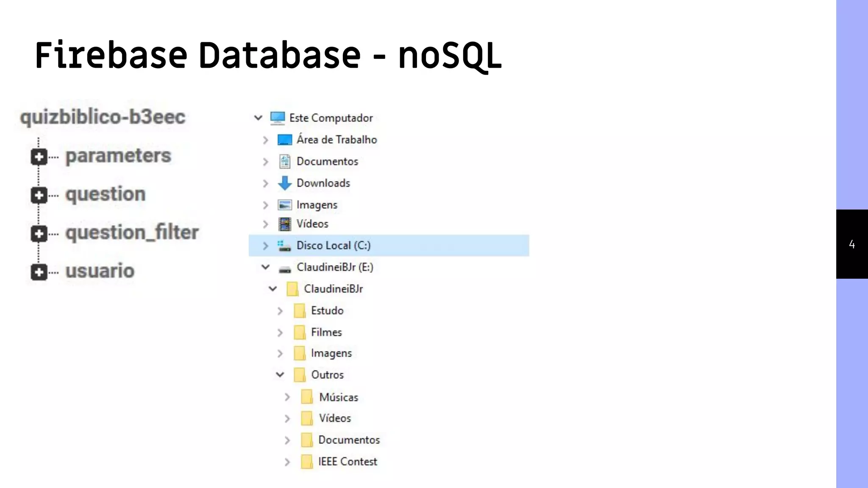Select the parameters node label
This screenshot has width=868, height=488.
pyautogui.click(x=118, y=156)
